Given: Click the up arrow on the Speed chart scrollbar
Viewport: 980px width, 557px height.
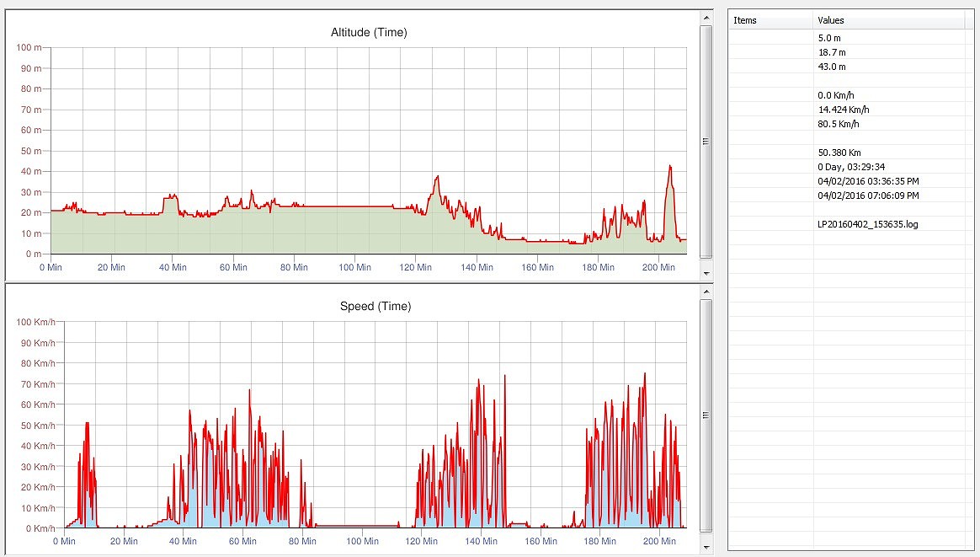Looking at the screenshot, I should [706, 290].
